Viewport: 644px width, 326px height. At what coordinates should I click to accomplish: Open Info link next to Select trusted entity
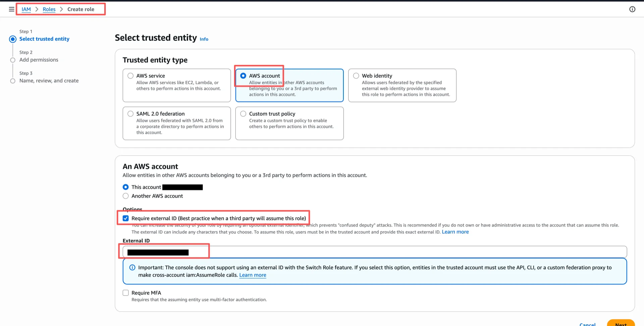click(x=204, y=39)
